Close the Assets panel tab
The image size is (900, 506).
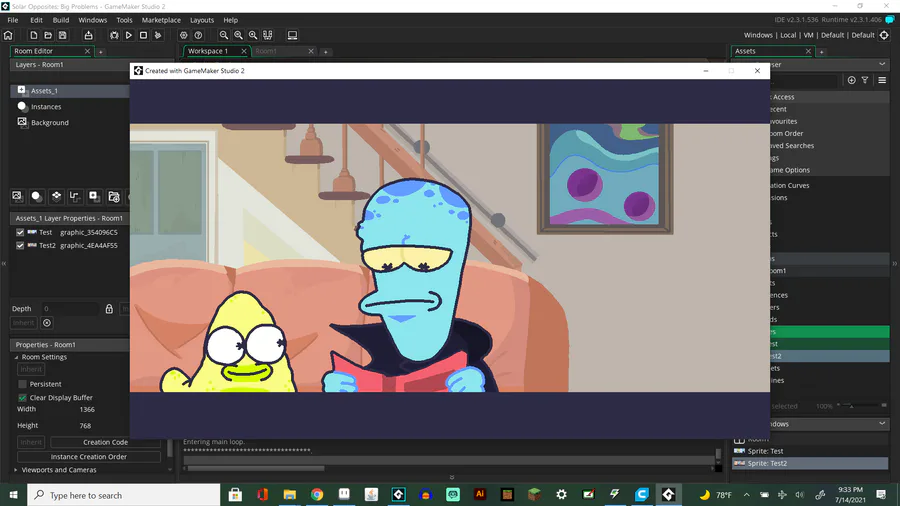(x=808, y=51)
